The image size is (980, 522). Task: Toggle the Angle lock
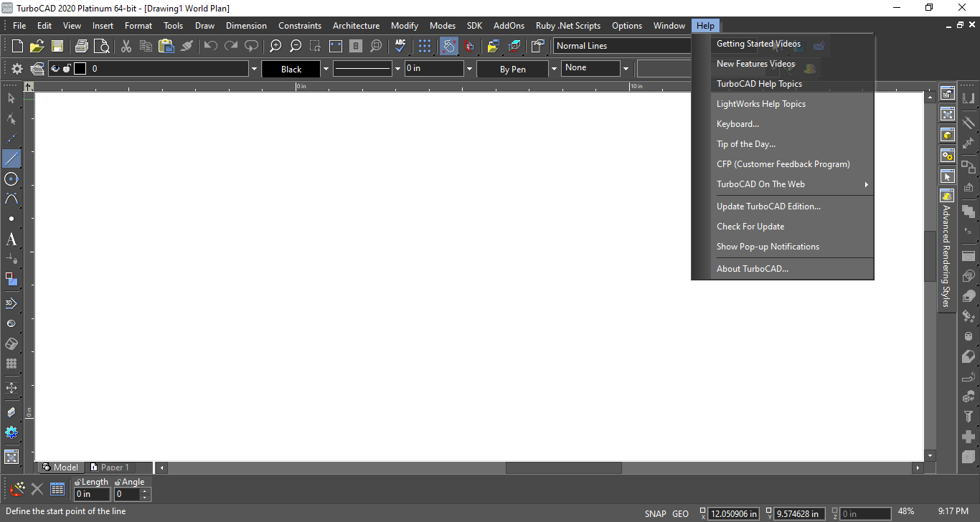[118, 482]
